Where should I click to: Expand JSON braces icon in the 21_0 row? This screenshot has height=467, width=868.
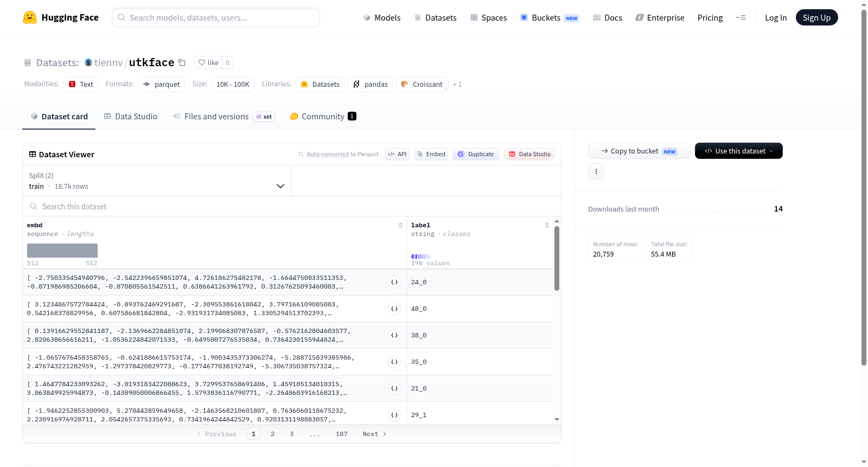coord(394,388)
